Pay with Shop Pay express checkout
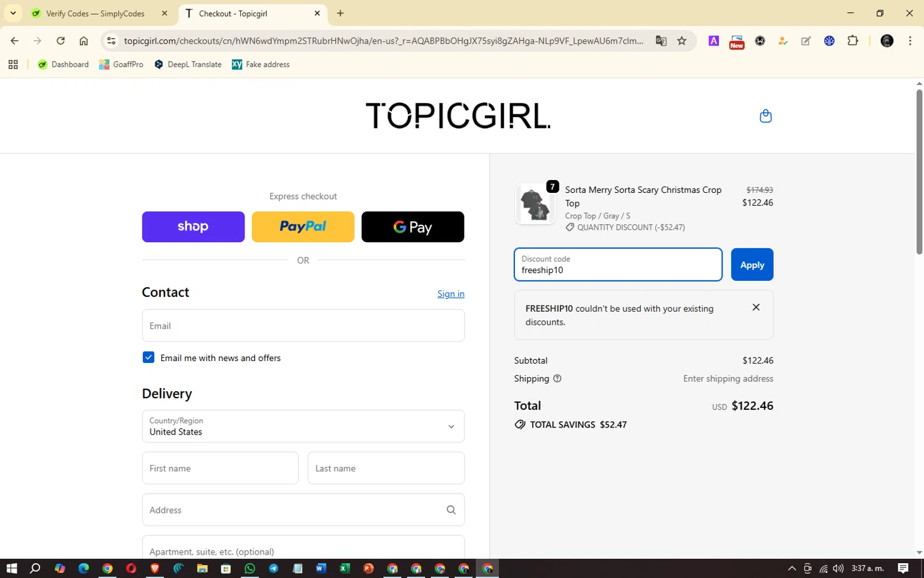This screenshot has width=924, height=578. (x=193, y=227)
